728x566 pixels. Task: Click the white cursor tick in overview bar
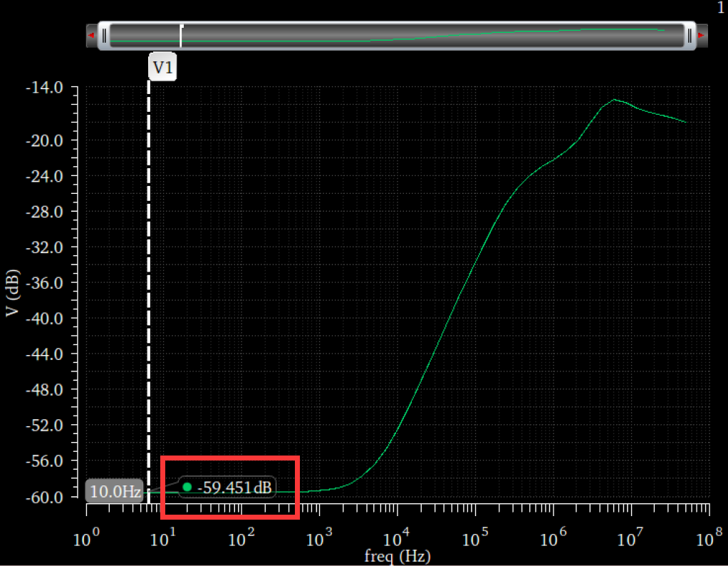181,36
